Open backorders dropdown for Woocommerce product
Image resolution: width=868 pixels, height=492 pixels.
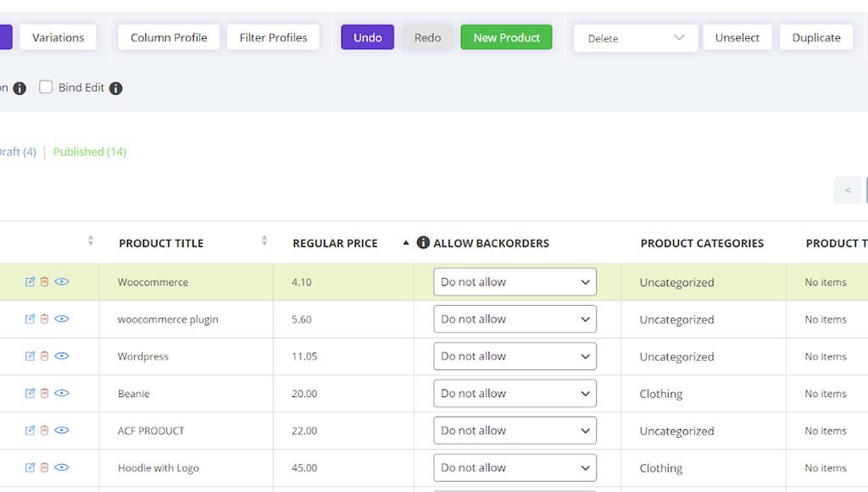click(x=515, y=282)
